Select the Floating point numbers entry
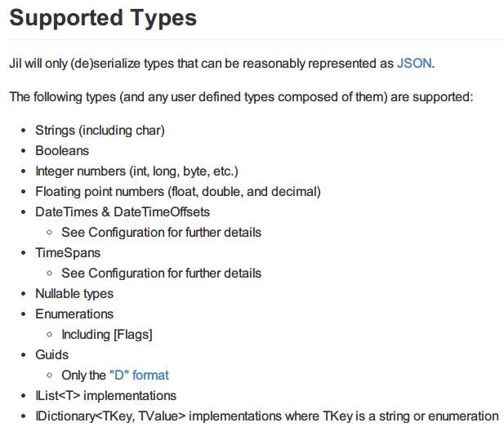 (178, 191)
